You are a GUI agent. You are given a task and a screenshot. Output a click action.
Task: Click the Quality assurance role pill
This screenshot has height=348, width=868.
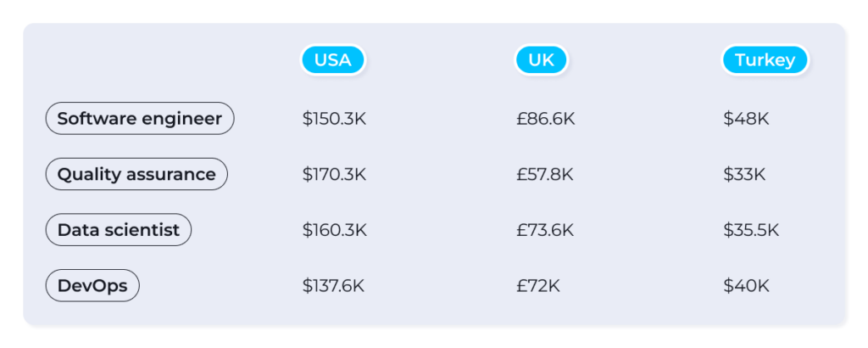pyautogui.click(x=136, y=174)
